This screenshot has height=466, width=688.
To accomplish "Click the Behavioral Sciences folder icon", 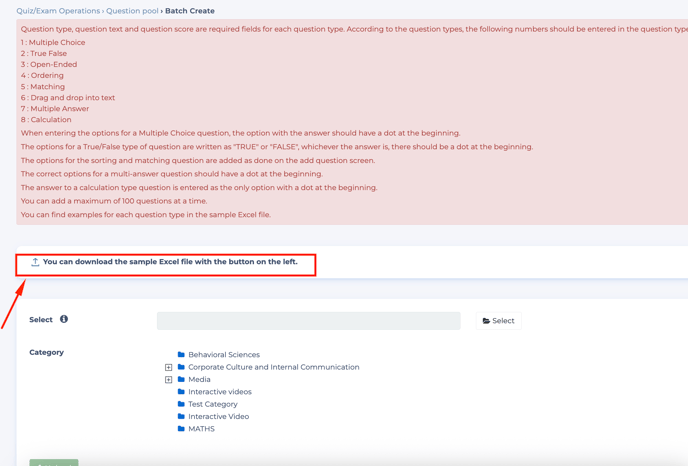I will click(x=181, y=355).
